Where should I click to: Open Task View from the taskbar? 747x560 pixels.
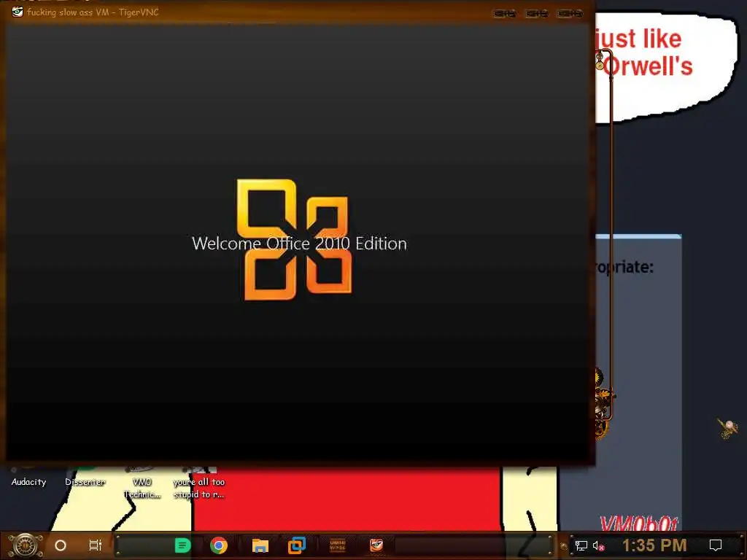pos(96,545)
